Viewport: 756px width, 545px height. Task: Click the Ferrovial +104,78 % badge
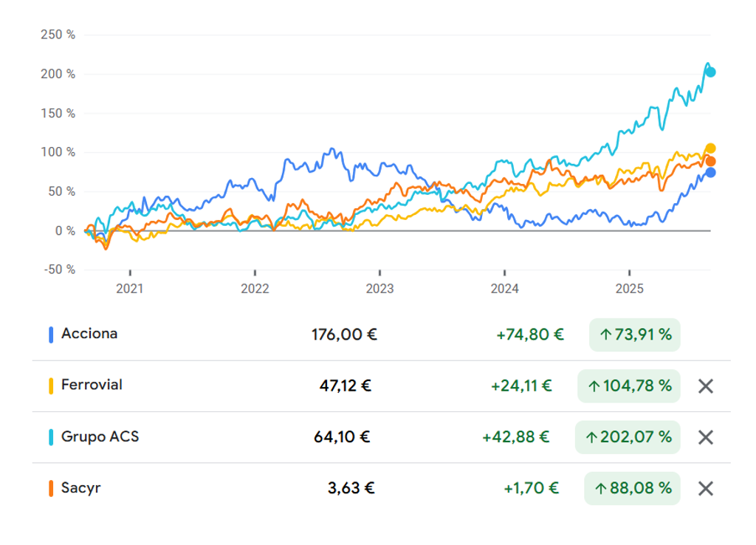click(x=628, y=386)
